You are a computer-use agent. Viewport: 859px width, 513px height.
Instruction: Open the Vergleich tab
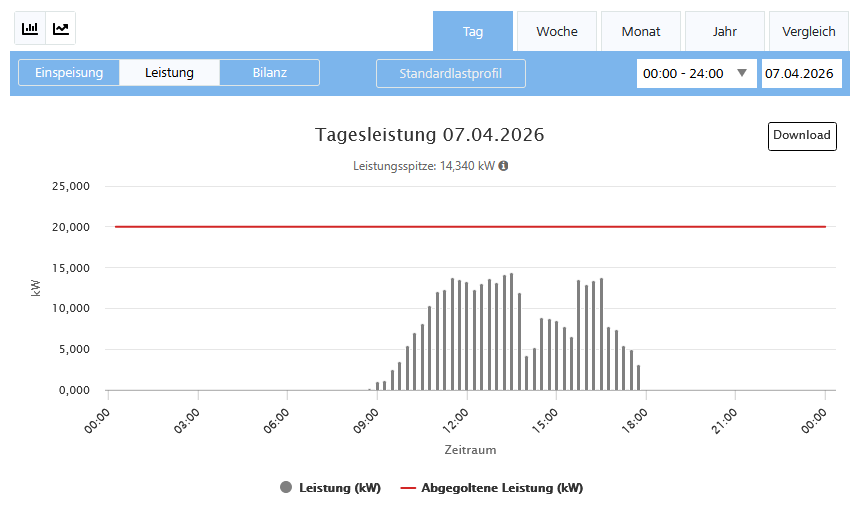808,31
